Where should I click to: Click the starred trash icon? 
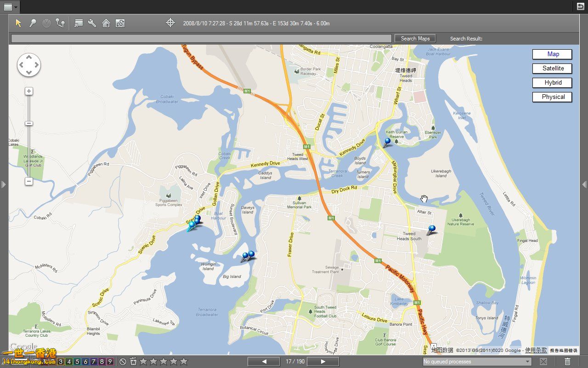click(x=133, y=362)
